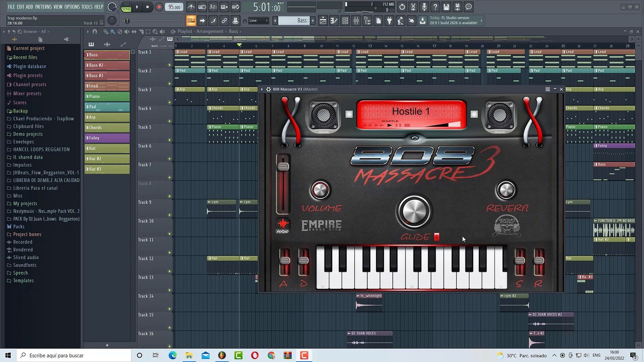
Task: Open the VIEW menu
Action: pos(58,7)
